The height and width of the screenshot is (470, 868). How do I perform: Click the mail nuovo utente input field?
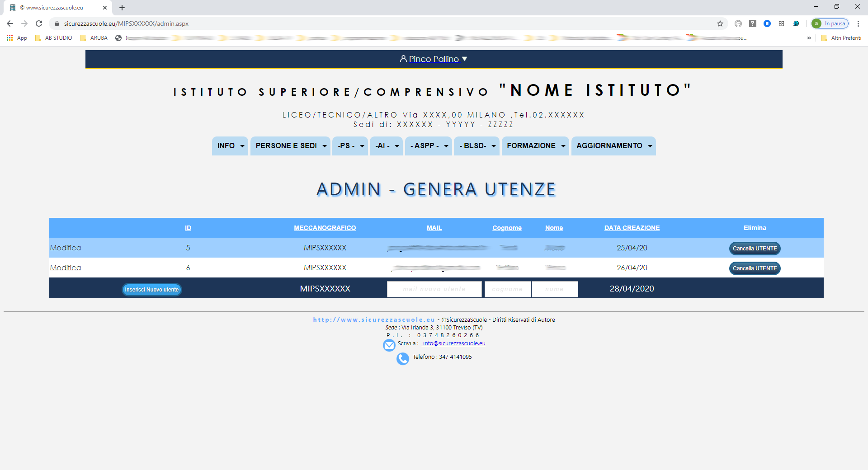pos(434,289)
